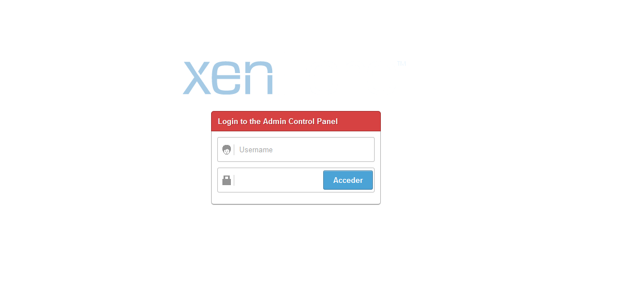
Task: Focus the Username input field
Action: coord(296,149)
